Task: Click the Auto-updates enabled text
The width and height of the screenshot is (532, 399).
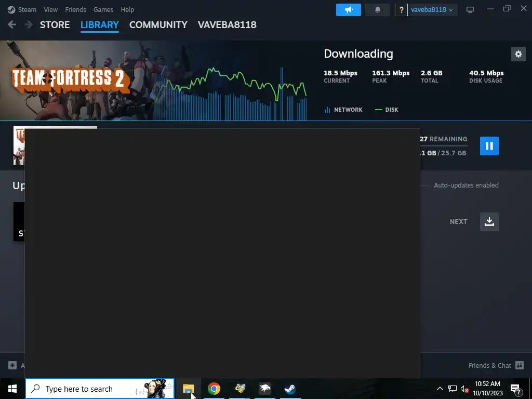Action: (x=466, y=185)
